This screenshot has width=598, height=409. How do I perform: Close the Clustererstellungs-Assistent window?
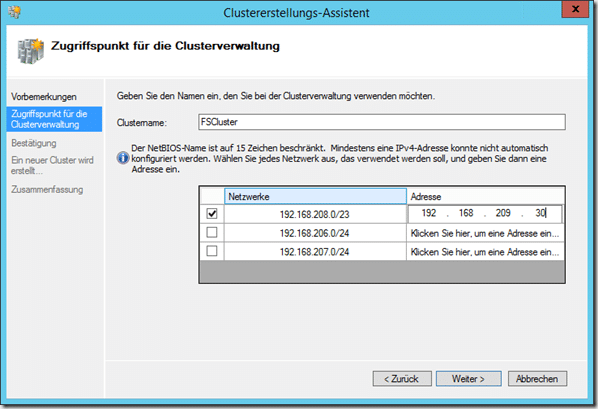click(575, 9)
